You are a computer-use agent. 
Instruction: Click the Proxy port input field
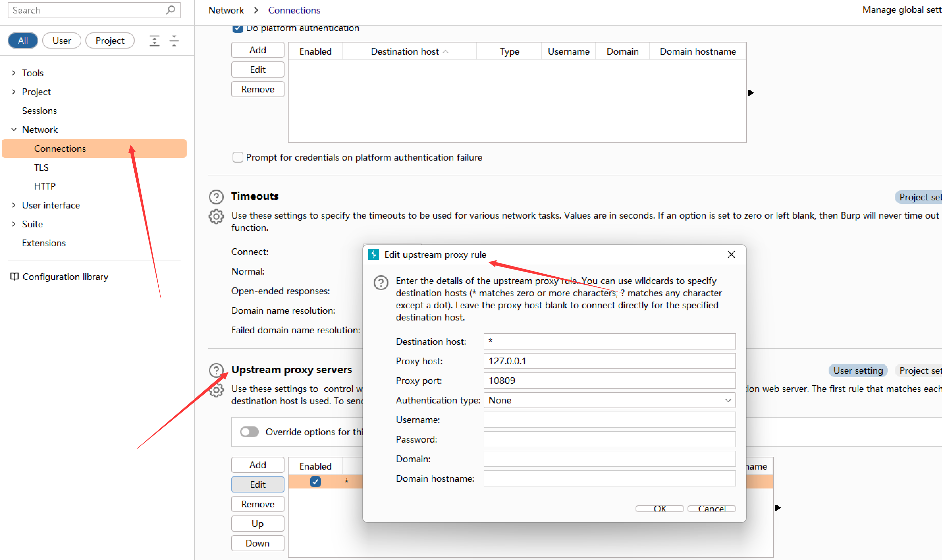(609, 381)
